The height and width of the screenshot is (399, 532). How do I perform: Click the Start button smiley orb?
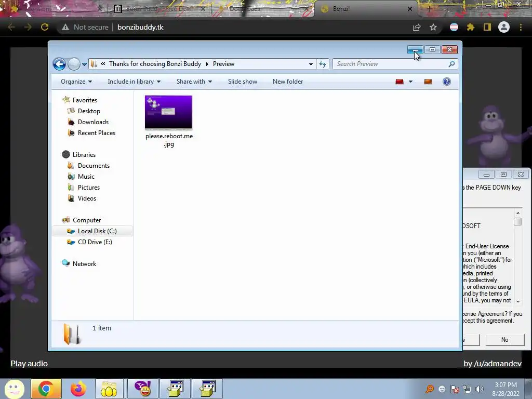tap(14, 389)
